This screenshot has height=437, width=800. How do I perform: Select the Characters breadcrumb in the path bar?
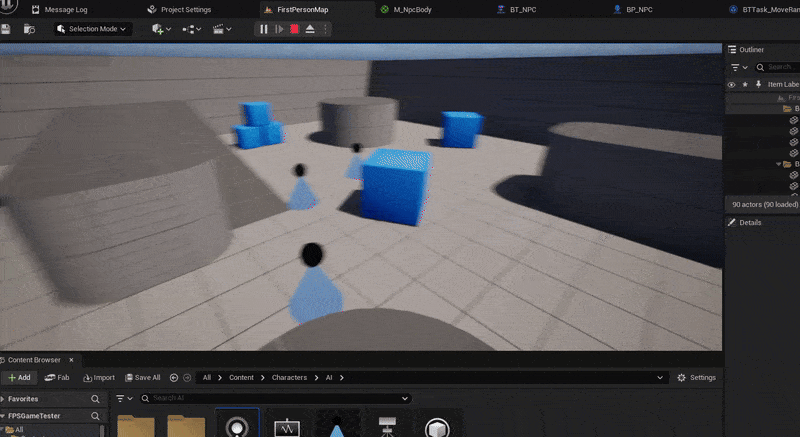tap(289, 378)
